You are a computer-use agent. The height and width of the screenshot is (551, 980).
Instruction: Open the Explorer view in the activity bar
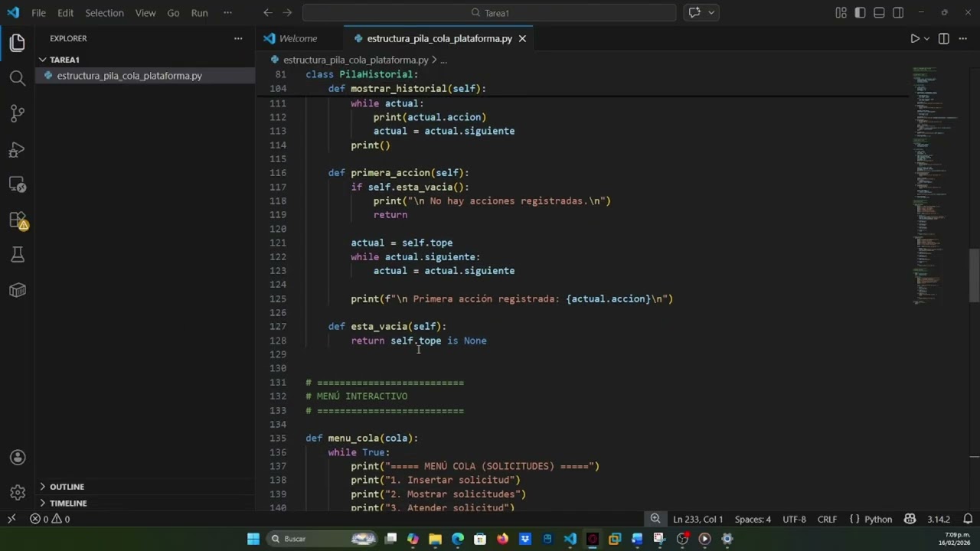pos(17,43)
